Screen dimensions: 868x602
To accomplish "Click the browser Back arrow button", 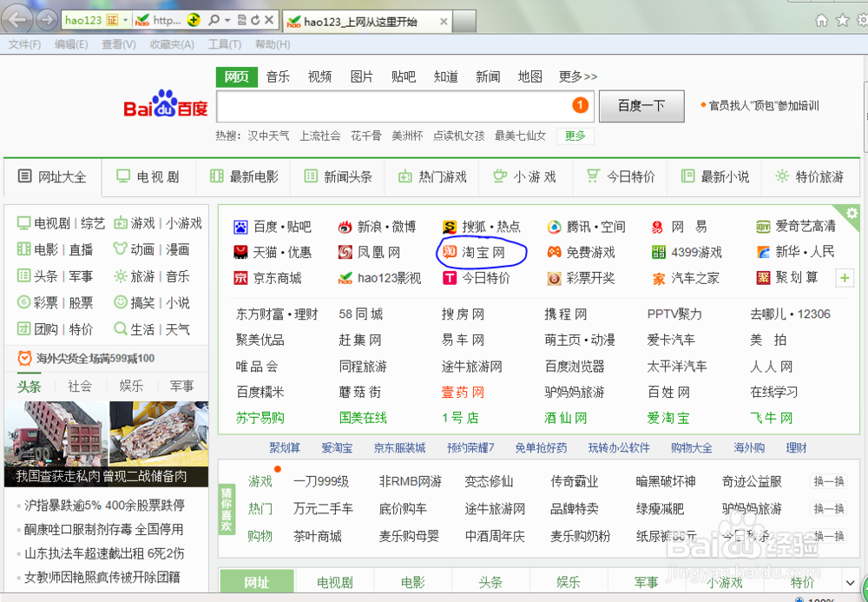I will [18, 21].
